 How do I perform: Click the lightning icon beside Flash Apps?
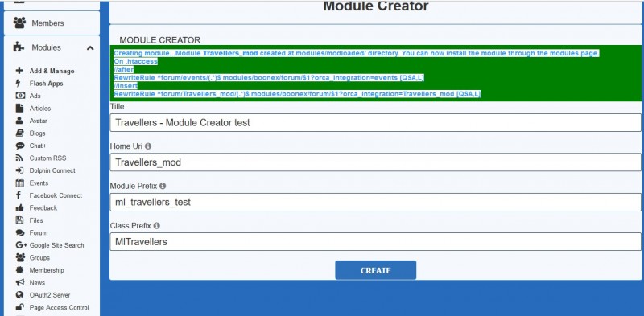pyautogui.click(x=18, y=84)
